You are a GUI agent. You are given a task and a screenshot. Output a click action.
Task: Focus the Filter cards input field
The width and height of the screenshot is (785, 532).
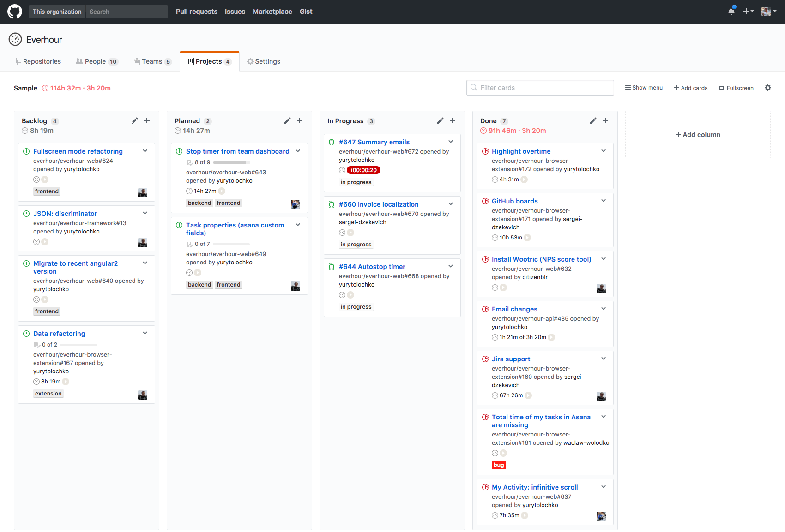point(540,88)
